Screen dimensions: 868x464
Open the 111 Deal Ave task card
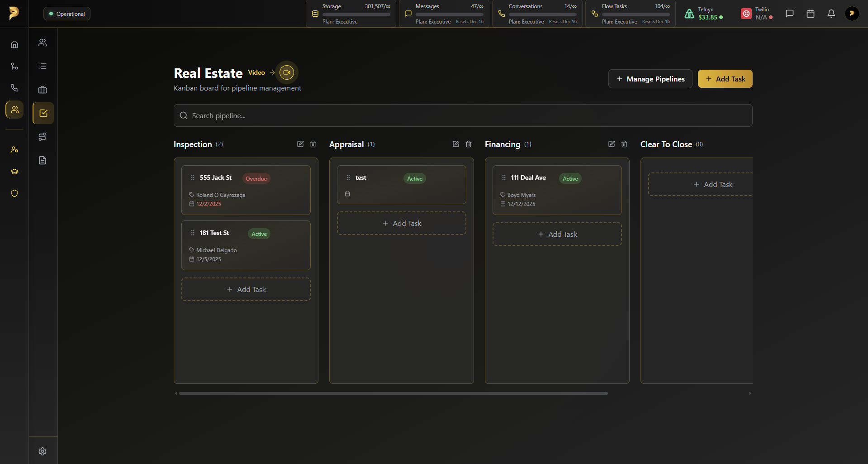point(557,190)
